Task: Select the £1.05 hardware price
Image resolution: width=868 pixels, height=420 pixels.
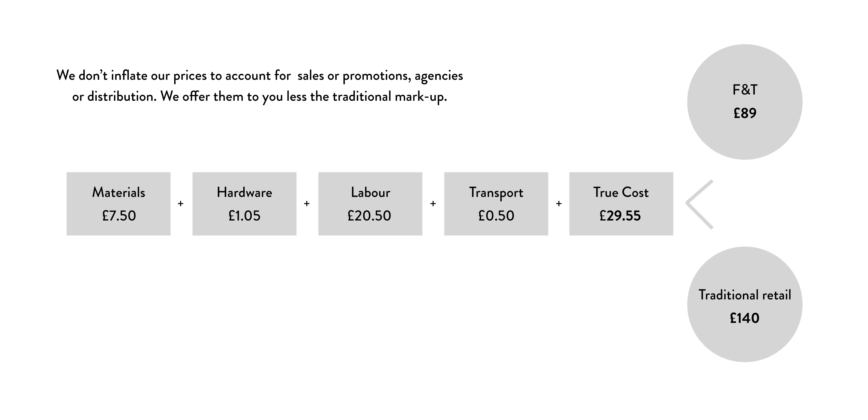Action: 244,216
